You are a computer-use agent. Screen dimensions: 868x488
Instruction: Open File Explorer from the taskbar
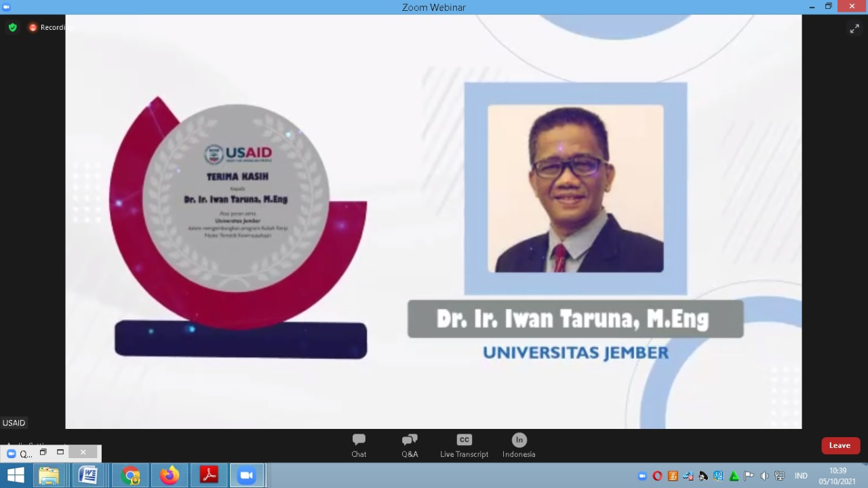49,476
